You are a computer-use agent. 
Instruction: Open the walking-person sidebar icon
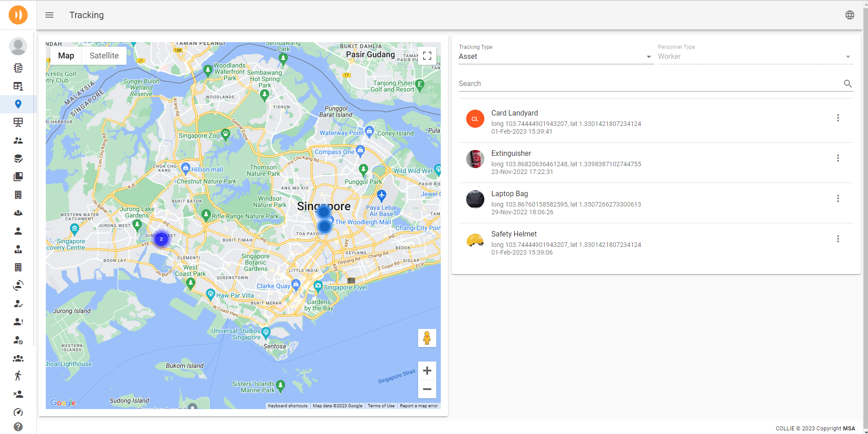[x=18, y=376]
